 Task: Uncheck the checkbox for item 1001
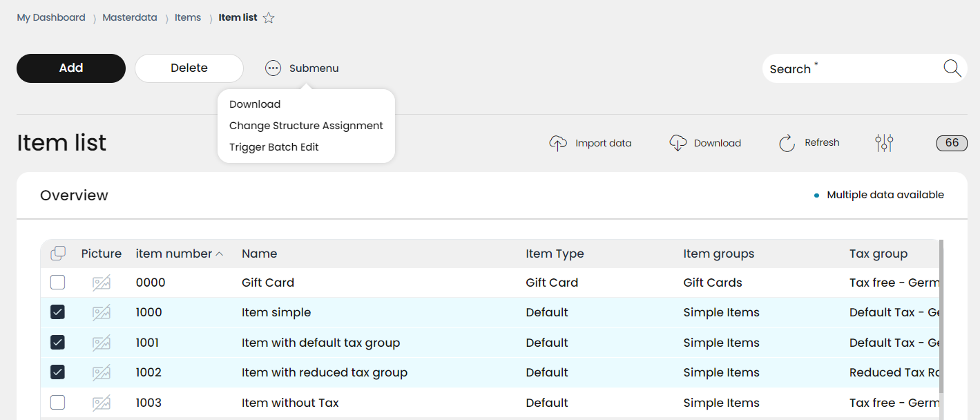coord(58,343)
